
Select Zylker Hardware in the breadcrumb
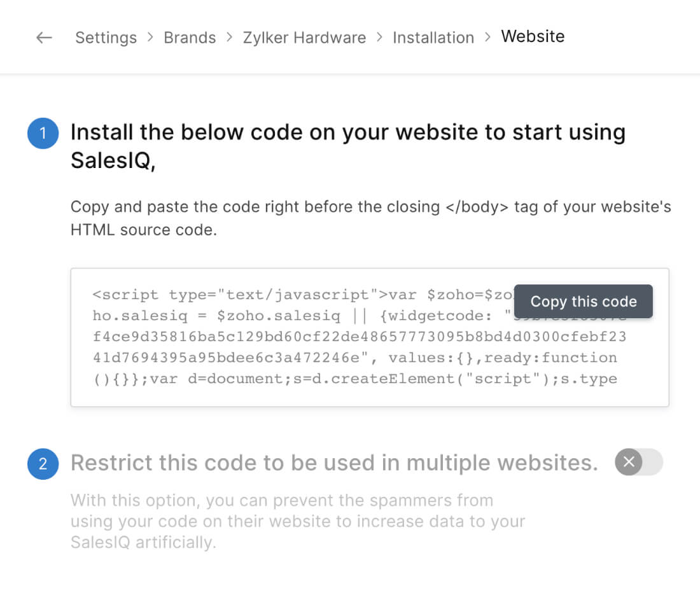[304, 38]
